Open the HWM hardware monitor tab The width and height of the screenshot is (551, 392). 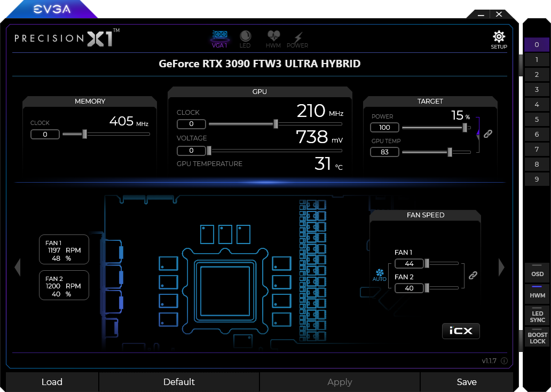point(273,40)
